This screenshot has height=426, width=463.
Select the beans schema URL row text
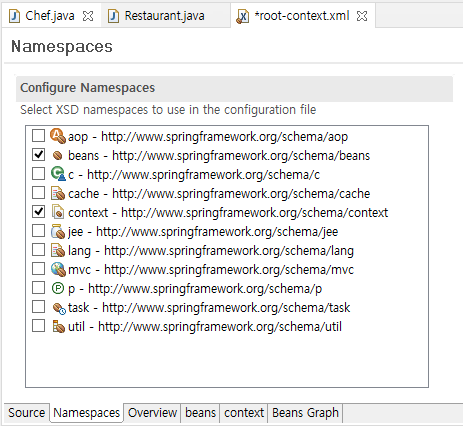point(219,156)
